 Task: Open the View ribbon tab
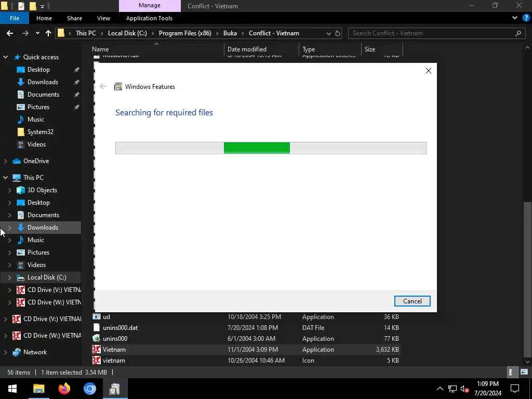103,18
